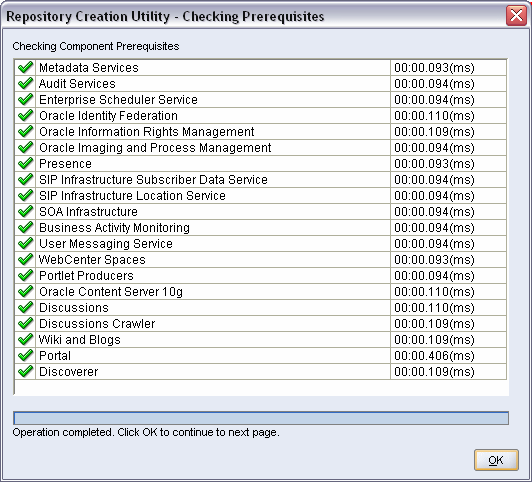532x482 pixels.
Task: Select the Enterprise Scheduler Service text
Action: point(118,99)
